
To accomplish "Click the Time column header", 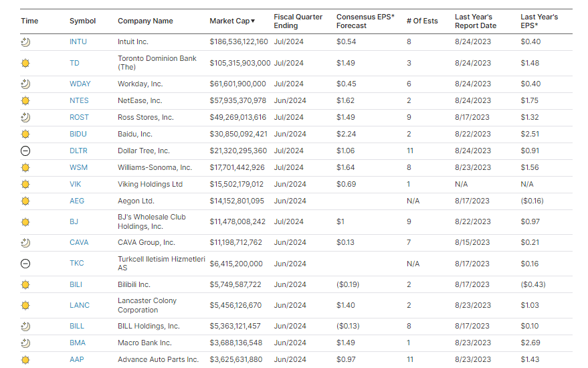I will click(29, 21).
